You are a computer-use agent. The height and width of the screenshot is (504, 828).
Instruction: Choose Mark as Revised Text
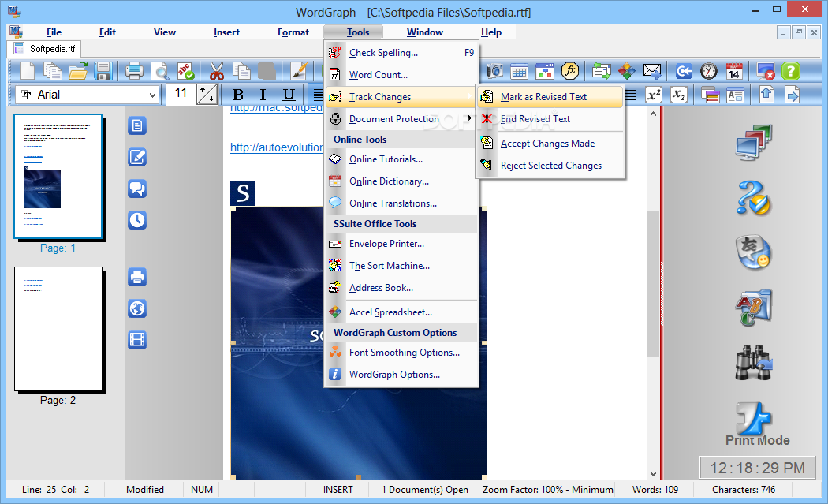(x=550, y=97)
